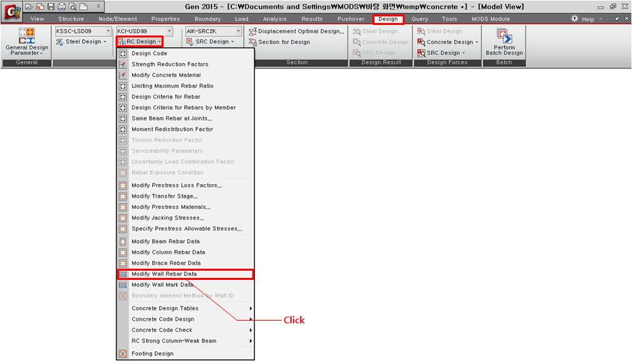Click the Print Preview icon in quick access toolbar

point(72,7)
